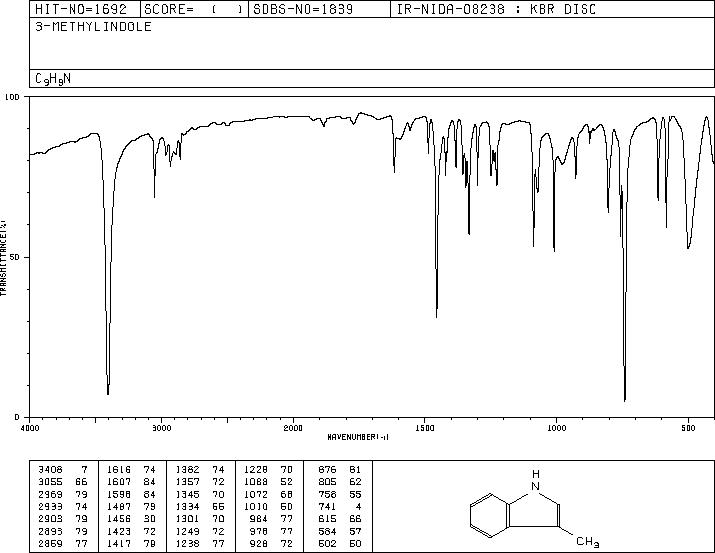Click the transmittance value 30 beside 1456

point(150,519)
